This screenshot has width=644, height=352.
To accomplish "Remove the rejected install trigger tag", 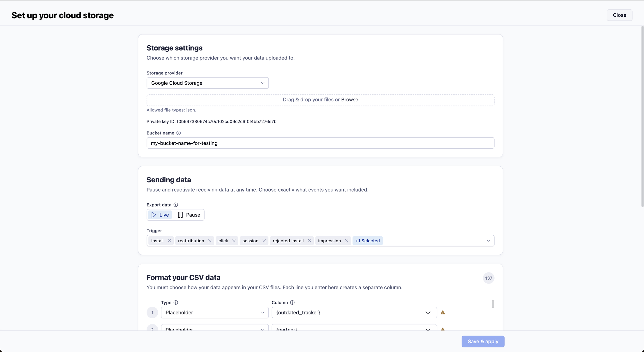I will click(x=309, y=241).
